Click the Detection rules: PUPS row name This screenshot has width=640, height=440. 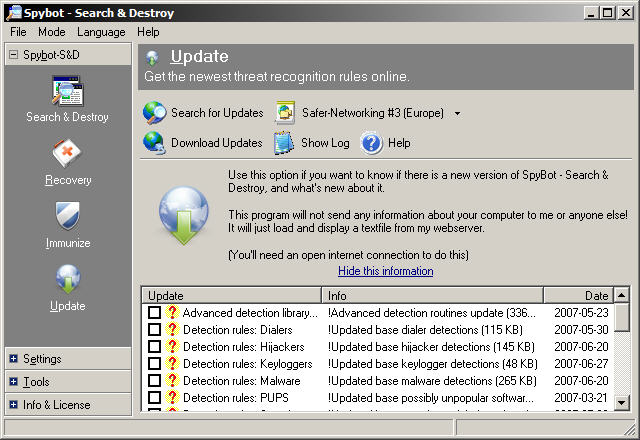236,397
